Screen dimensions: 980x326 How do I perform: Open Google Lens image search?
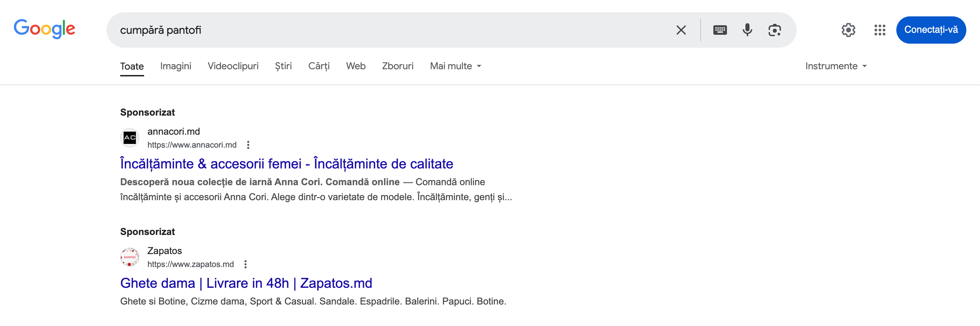(x=774, y=30)
